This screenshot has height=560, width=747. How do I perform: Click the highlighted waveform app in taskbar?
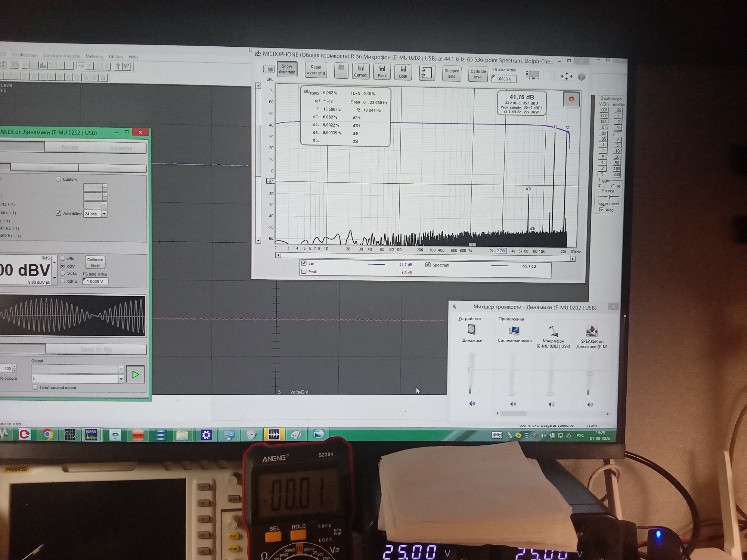[274, 435]
